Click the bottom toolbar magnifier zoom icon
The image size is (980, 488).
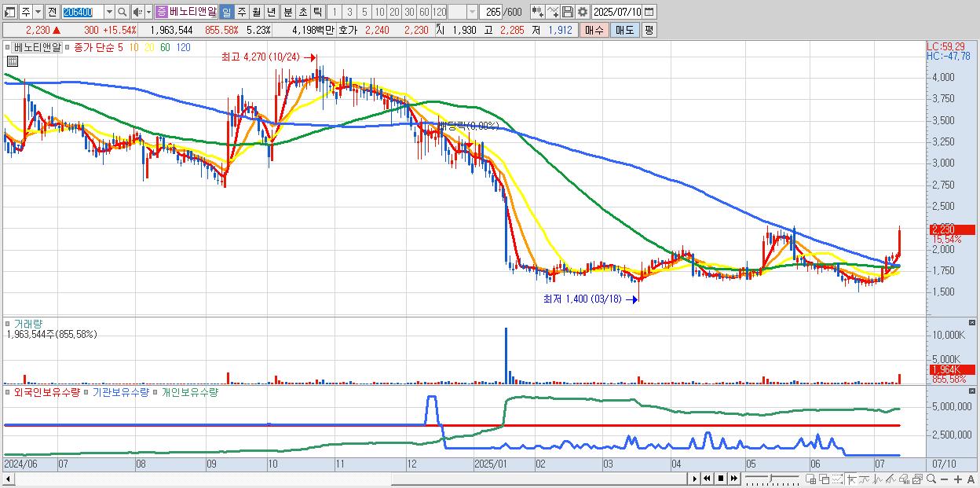[931, 479]
